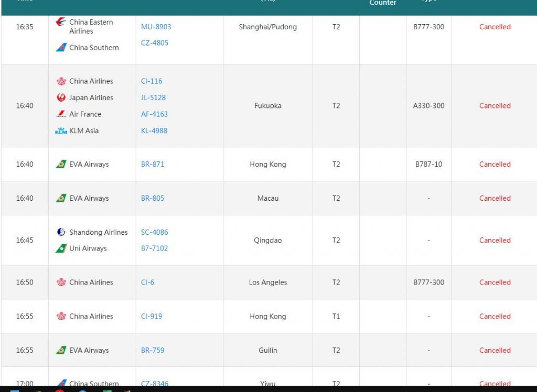Open flight BR-759 to Guilin
Viewport: 537px width, 392px height.
pyautogui.click(x=153, y=350)
